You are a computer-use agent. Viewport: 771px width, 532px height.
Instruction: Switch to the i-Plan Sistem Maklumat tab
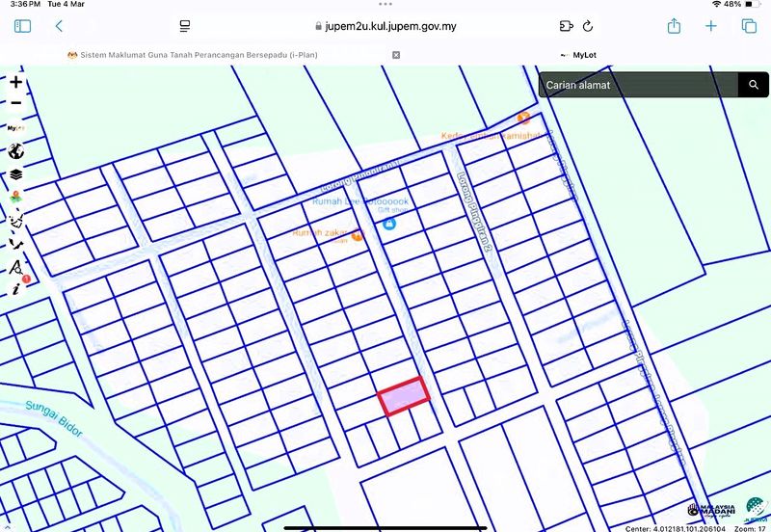[193, 55]
